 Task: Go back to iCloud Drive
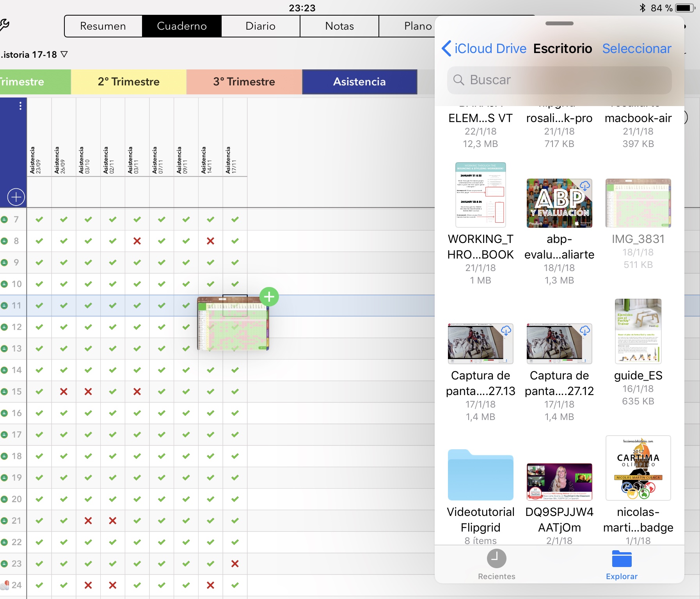coord(484,48)
